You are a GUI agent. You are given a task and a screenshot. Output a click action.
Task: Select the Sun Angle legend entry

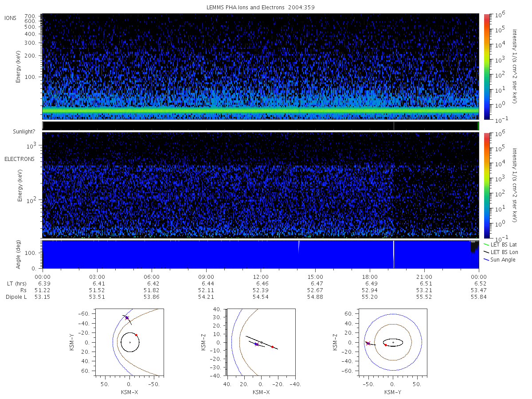499,259
